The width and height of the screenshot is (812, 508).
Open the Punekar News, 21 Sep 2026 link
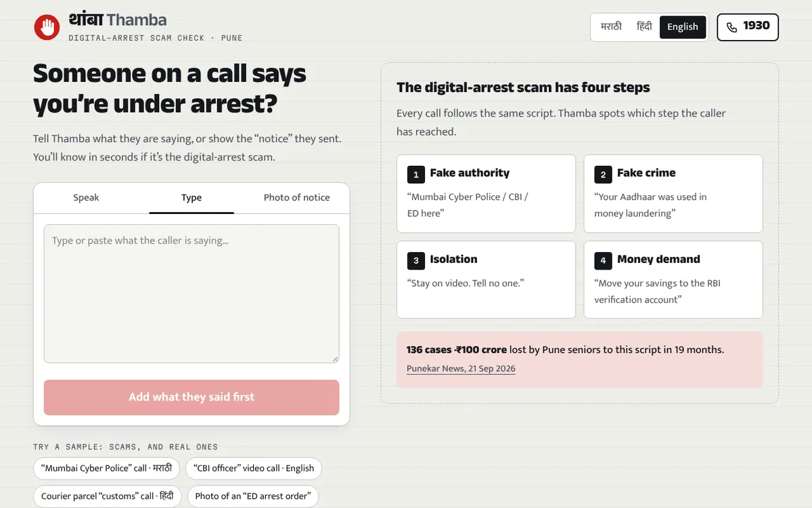click(461, 368)
